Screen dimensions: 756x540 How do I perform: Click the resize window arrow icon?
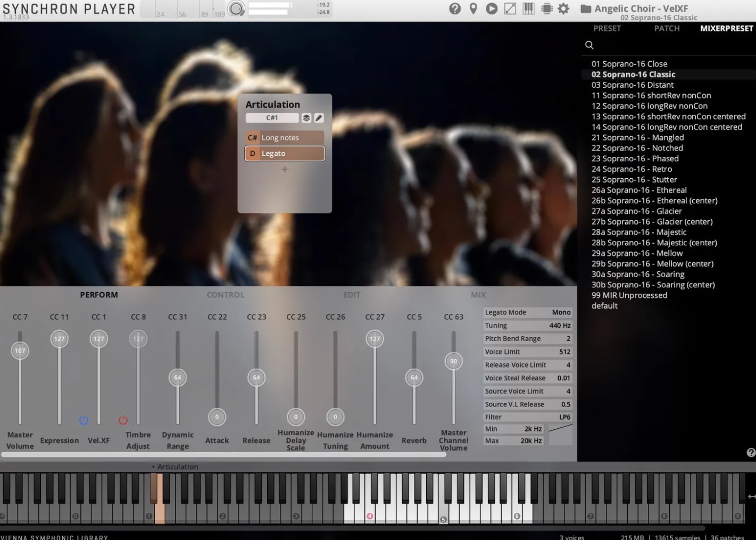point(510,9)
